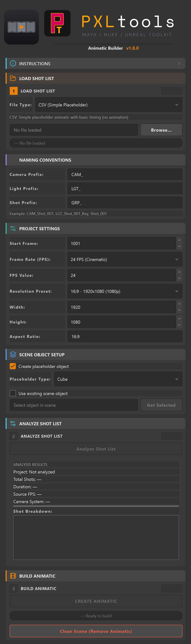This screenshot has height=644, width=191.
Task: Decrease FPS Value with down arrow
Action: point(179,278)
